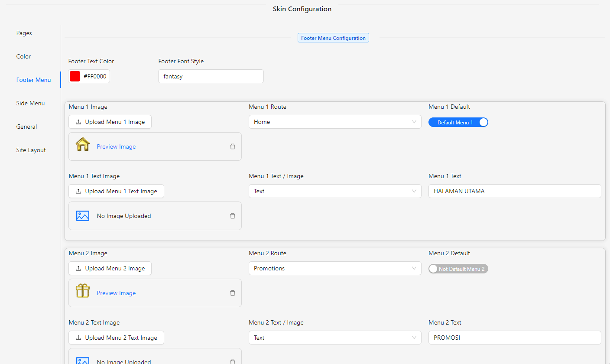Expand the Menu 2 Route dropdown showing Promotions
Image resolution: width=610 pixels, height=364 pixels.
click(334, 268)
